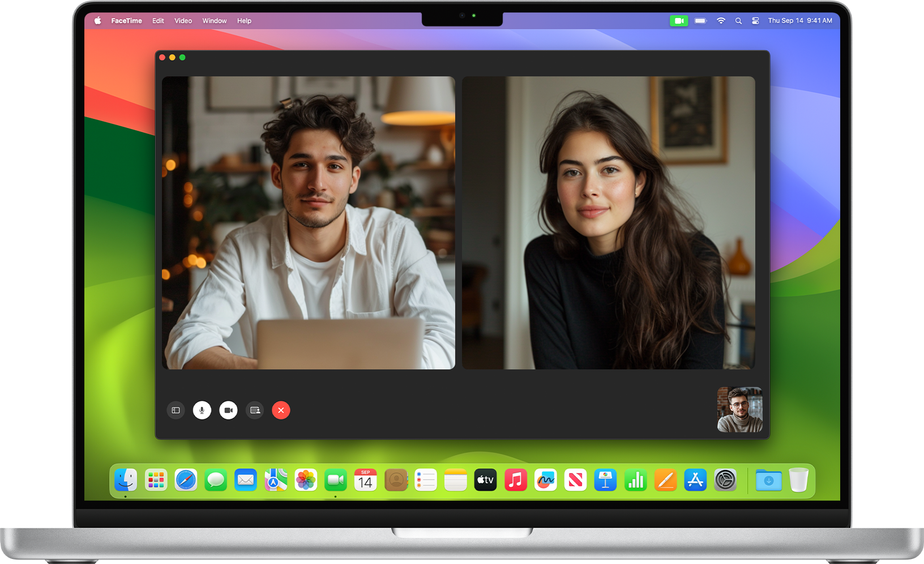Open Numbers from the Dock
Image resolution: width=924 pixels, height=564 pixels.
(636, 480)
